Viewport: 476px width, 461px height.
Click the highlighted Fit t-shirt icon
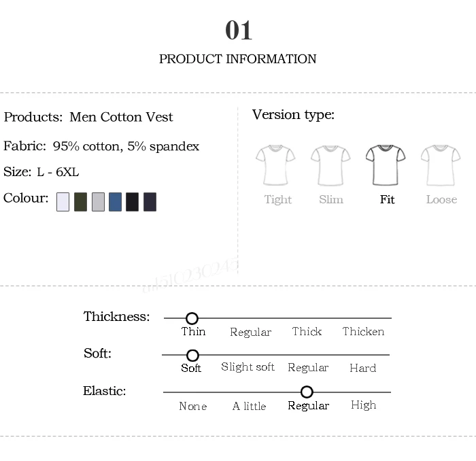pyautogui.click(x=386, y=165)
